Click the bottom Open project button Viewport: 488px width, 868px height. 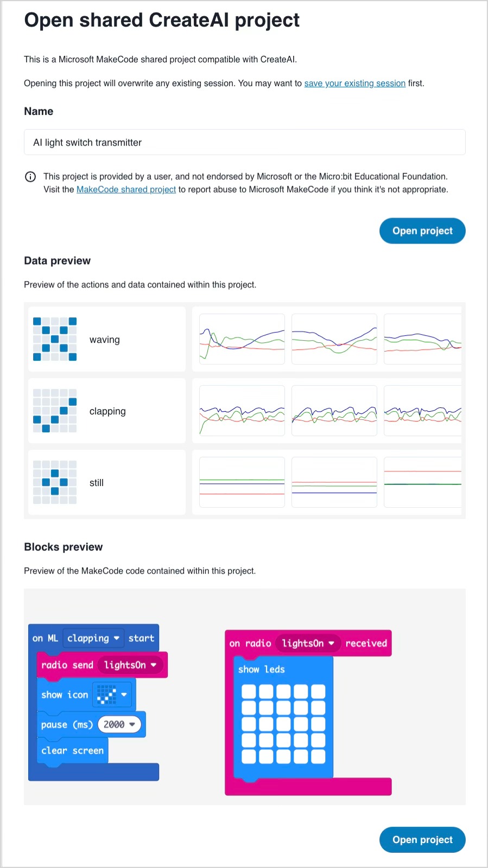[422, 839]
